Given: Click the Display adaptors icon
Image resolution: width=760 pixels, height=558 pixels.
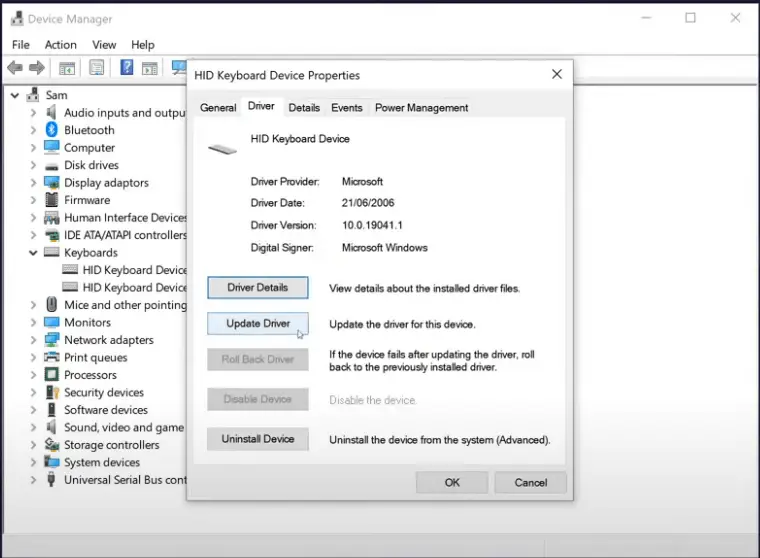Looking at the screenshot, I should coord(51,182).
